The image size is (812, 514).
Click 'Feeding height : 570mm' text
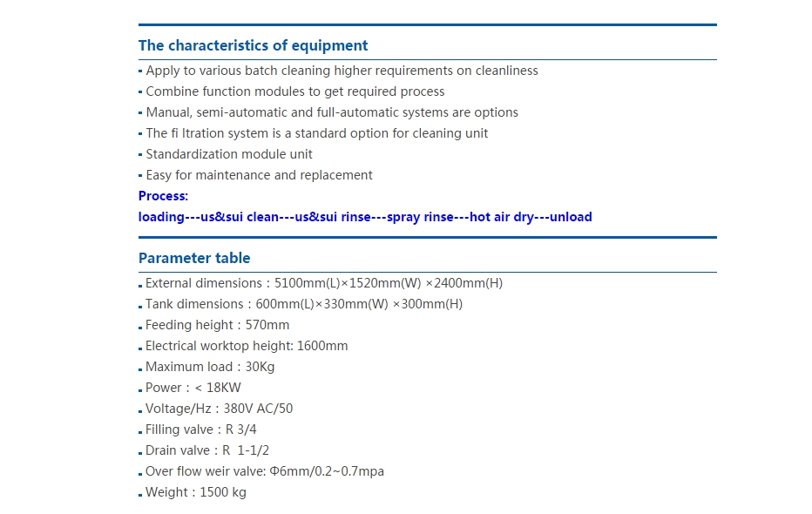pyautogui.click(x=217, y=325)
